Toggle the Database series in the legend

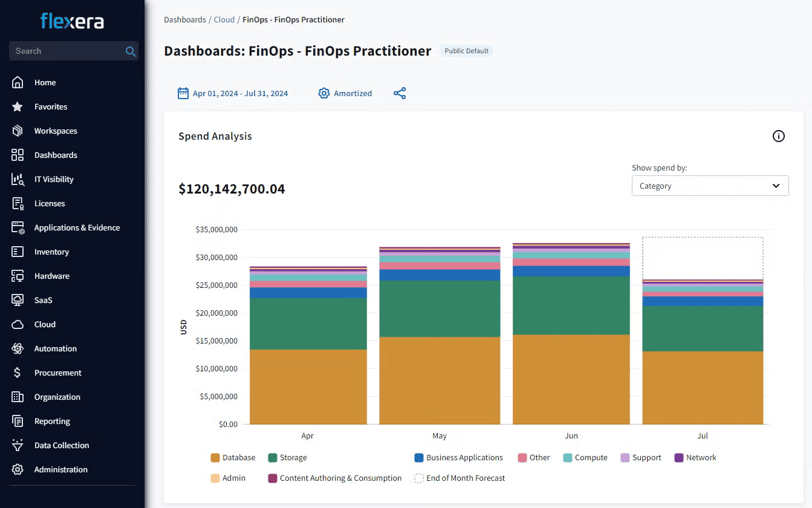(x=233, y=457)
